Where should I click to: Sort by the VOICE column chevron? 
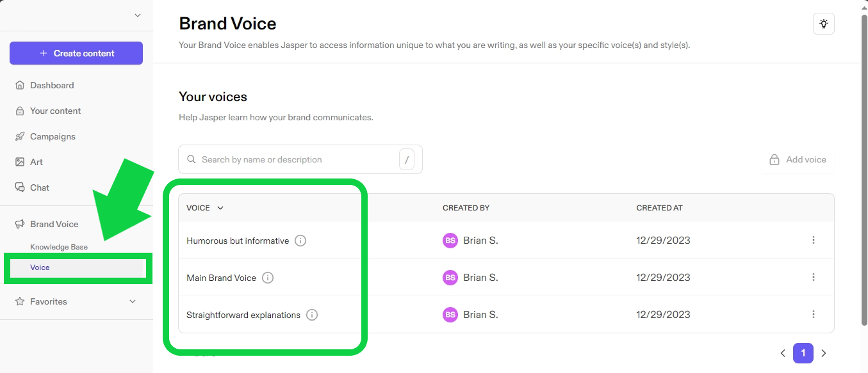pyautogui.click(x=220, y=208)
